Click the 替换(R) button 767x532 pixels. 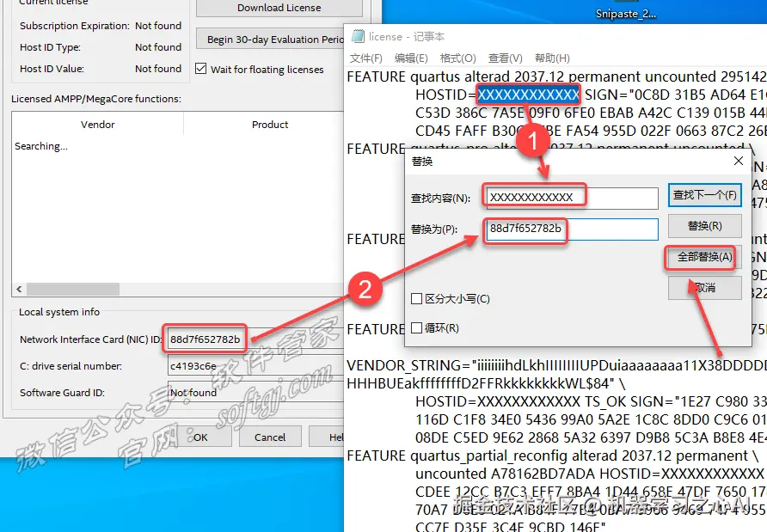pos(705,226)
